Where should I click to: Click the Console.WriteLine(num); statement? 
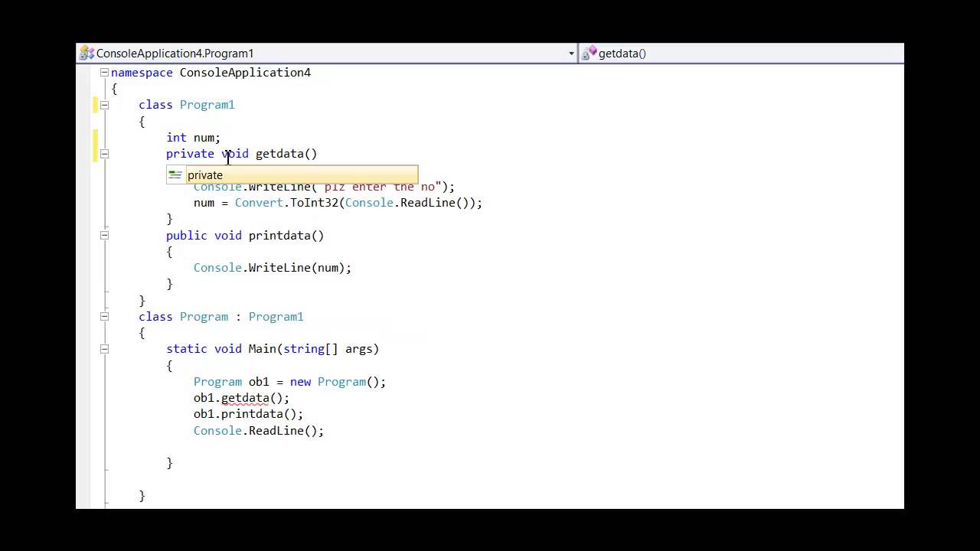coord(273,268)
